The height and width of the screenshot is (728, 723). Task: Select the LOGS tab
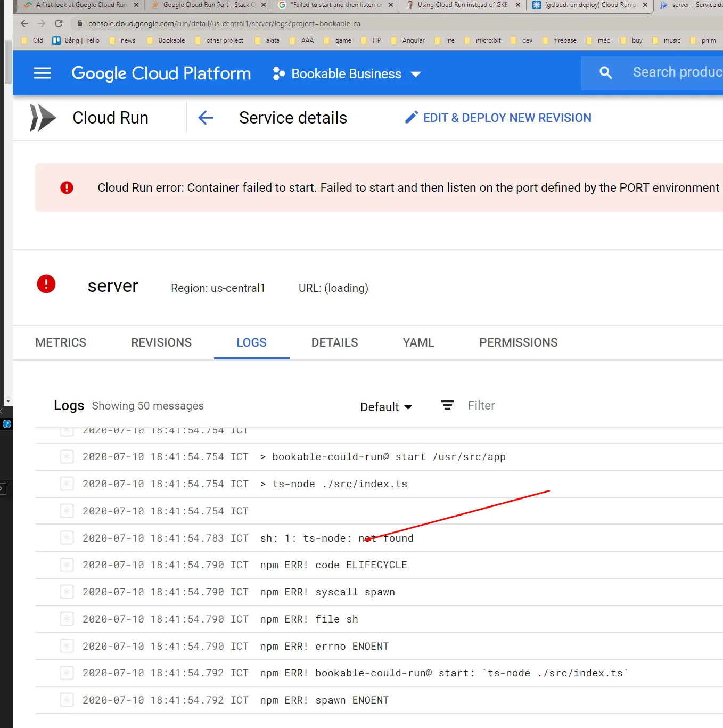coord(251,342)
